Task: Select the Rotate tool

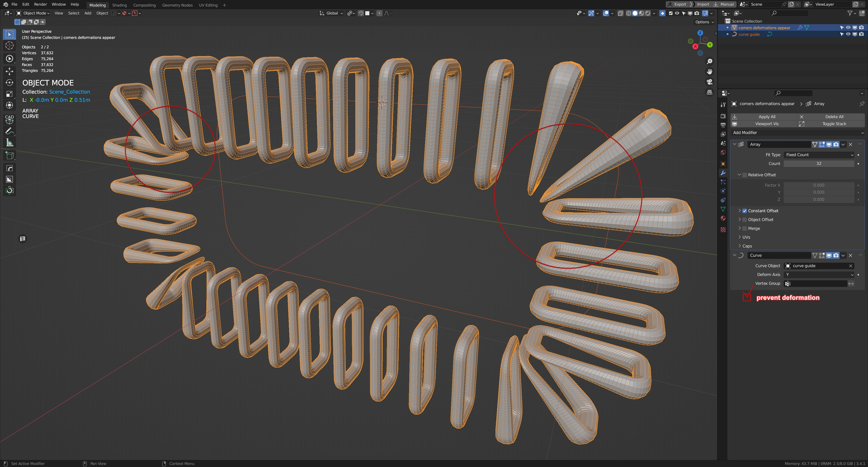Action: [9, 83]
